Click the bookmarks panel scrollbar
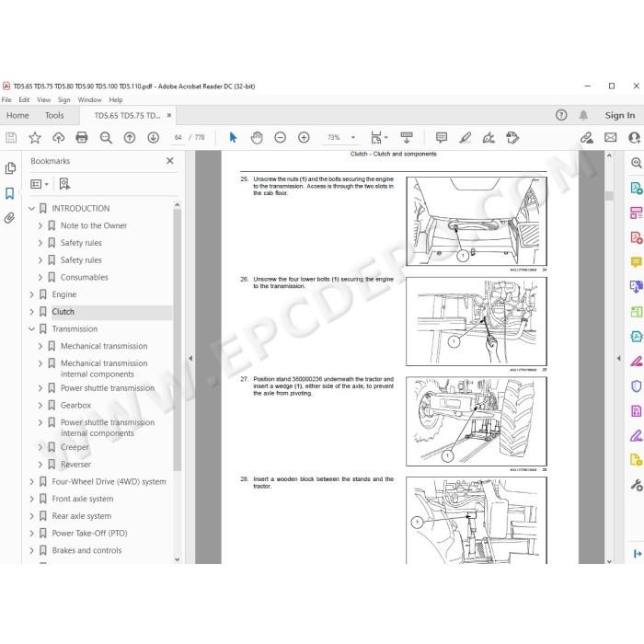 [x=177, y=339]
